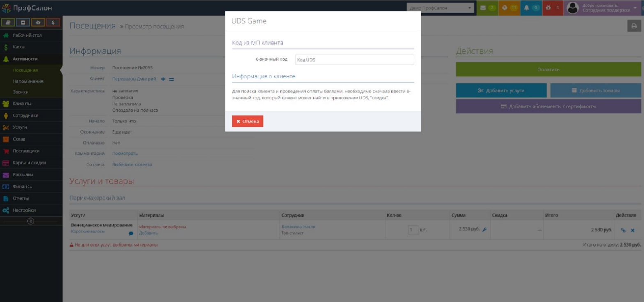Click the gift quick-action icon in sidebar
Viewport: 644px width, 302px height.
pos(38,22)
